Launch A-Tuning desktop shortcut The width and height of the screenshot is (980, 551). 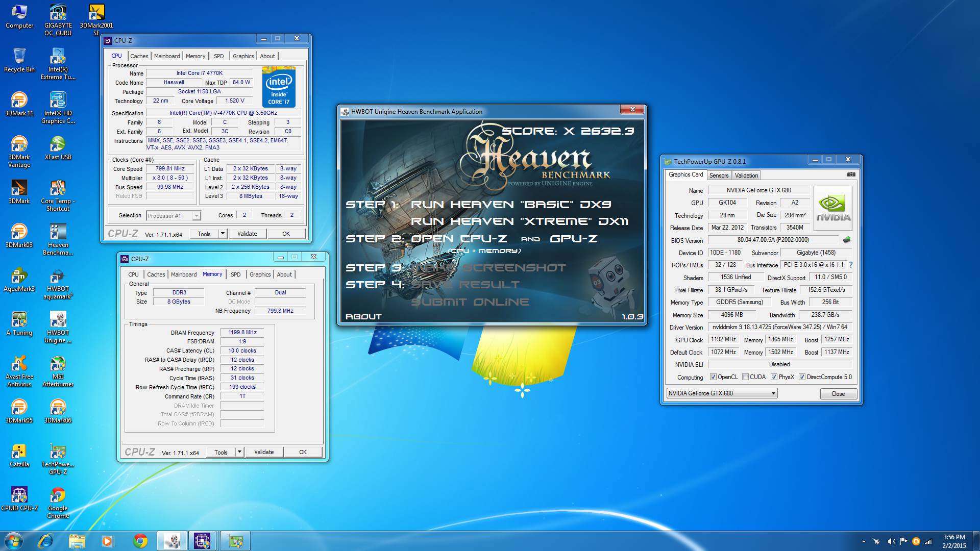19,323
